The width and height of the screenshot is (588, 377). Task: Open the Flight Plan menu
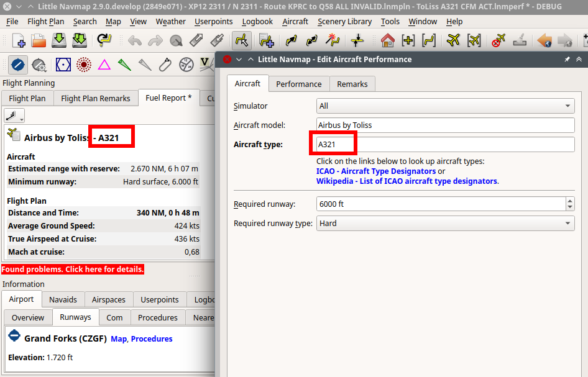(x=46, y=21)
